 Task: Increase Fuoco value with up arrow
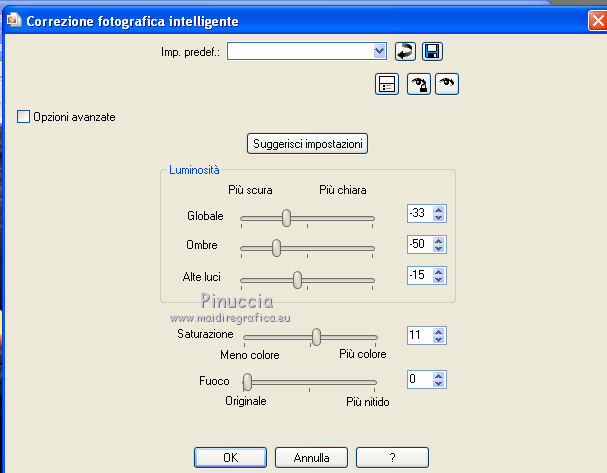coord(439,375)
